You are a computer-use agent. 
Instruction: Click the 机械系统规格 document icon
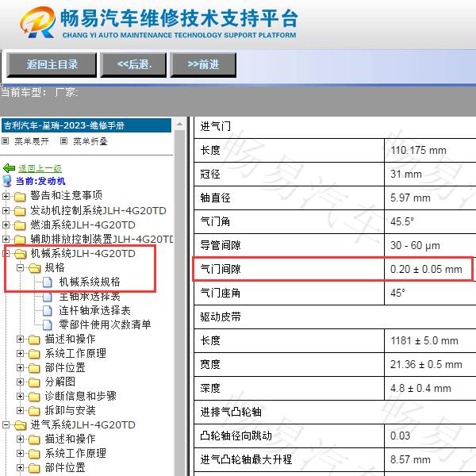coord(47,282)
